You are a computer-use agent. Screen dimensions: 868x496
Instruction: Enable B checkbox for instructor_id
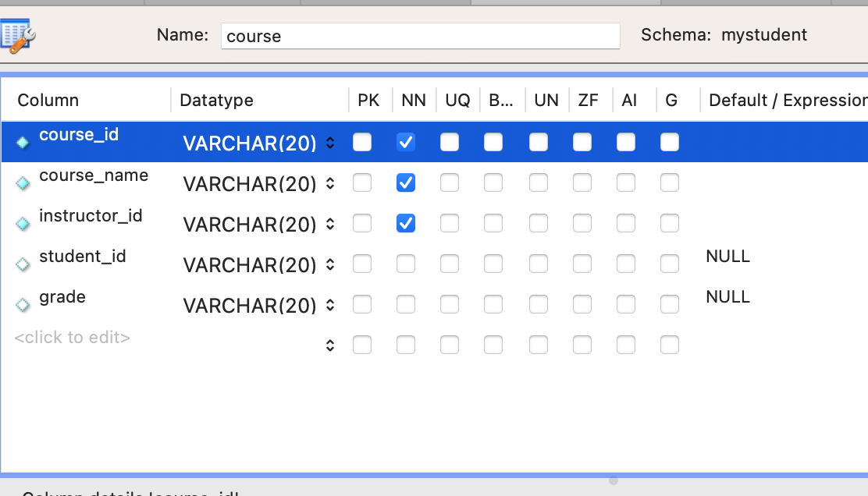point(493,223)
